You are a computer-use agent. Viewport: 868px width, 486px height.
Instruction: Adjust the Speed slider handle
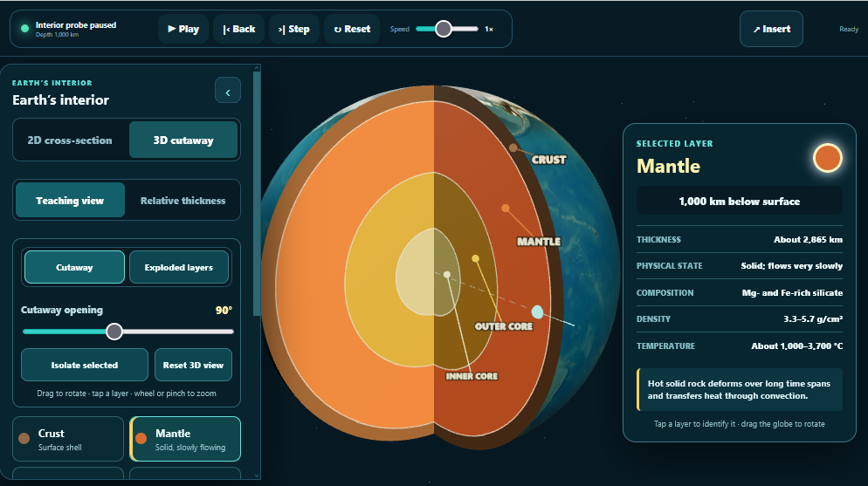pyautogui.click(x=444, y=29)
